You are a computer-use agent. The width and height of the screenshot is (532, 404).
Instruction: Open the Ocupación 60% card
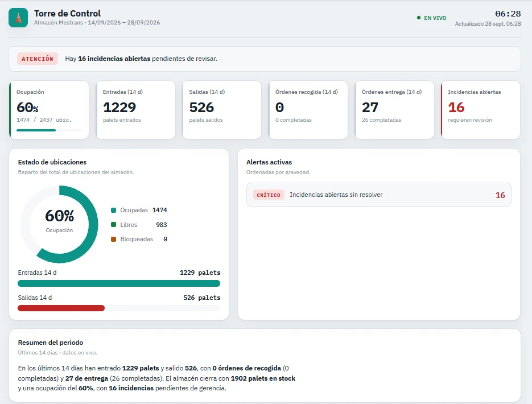tap(49, 110)
